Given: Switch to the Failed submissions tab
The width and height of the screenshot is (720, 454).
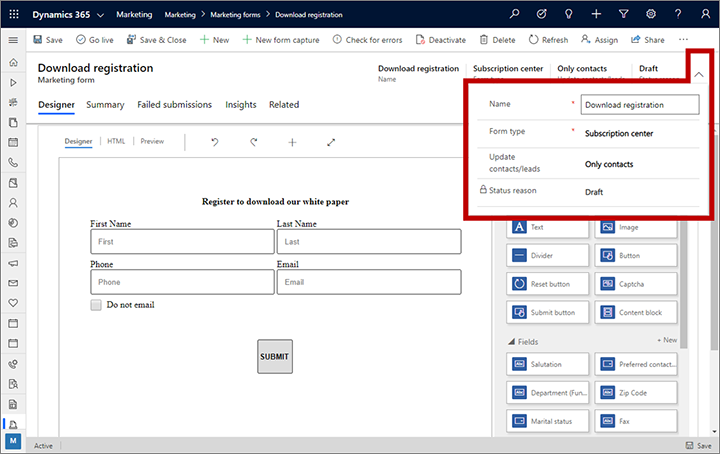Looking at the screenshot, I should click(174, 104).
